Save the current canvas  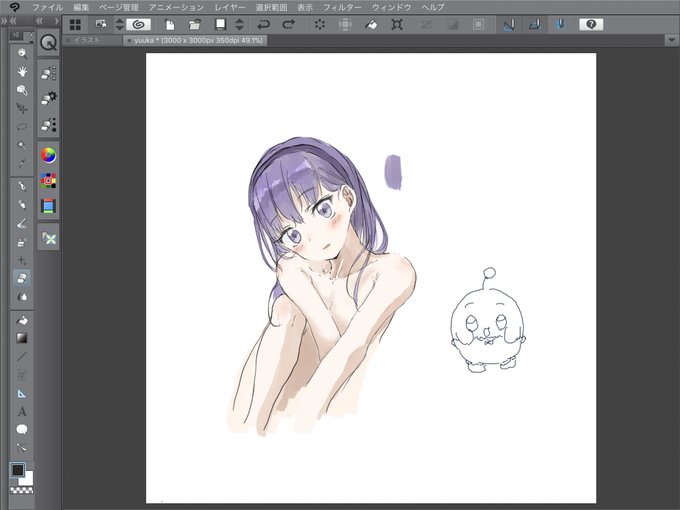click(x=221, y=25)
